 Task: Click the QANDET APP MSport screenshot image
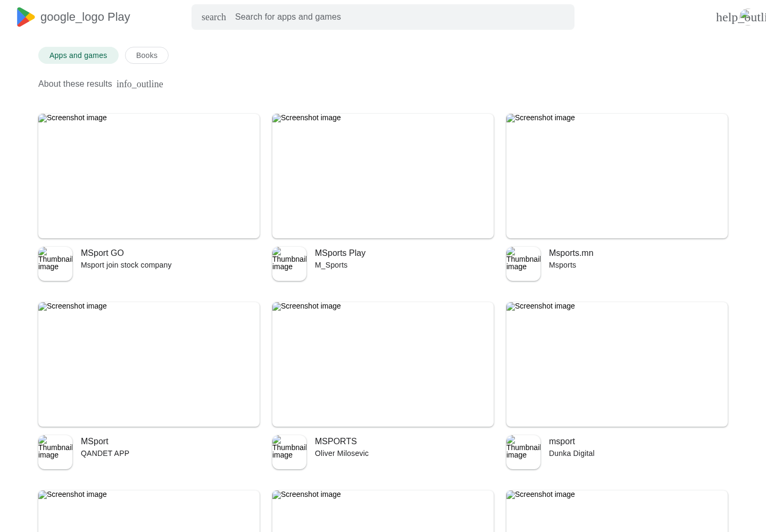coord(149,364)
